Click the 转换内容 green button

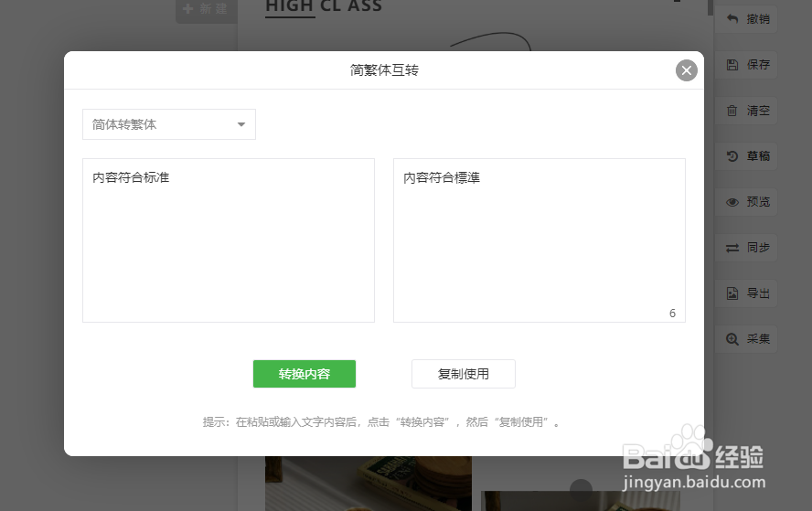click(304, 374)
